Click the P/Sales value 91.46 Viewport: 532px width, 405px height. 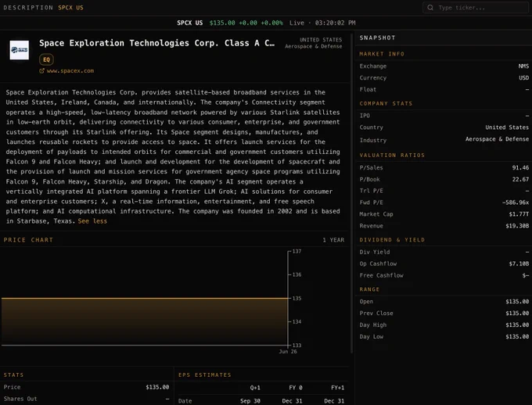coord(520,167)
